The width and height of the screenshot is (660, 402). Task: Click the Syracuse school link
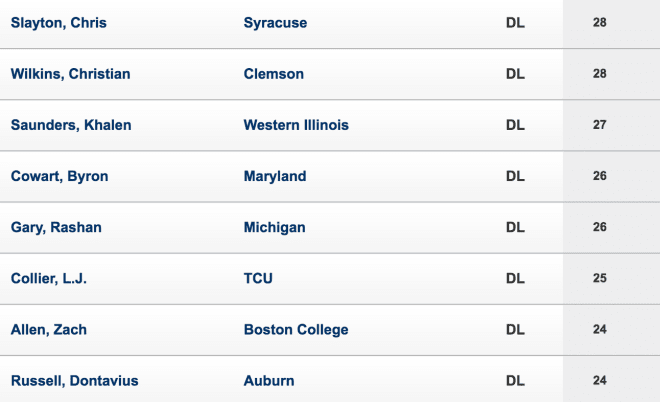275,23
